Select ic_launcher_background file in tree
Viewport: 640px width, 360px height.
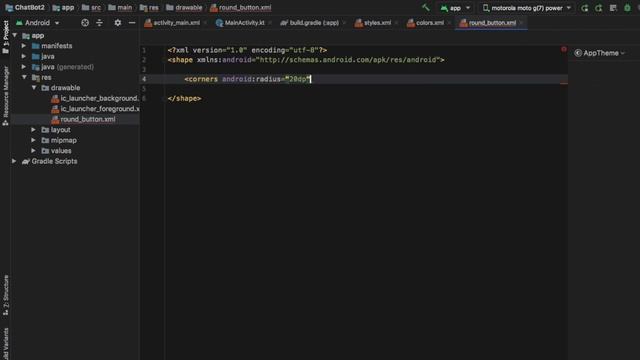pos(95,98)
